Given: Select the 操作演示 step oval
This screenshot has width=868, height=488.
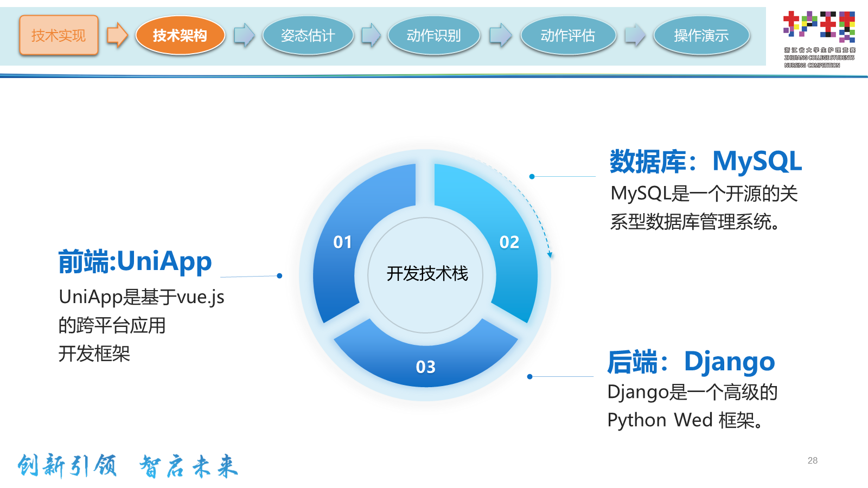Looking at the screenshot, I should click(701, 35).
